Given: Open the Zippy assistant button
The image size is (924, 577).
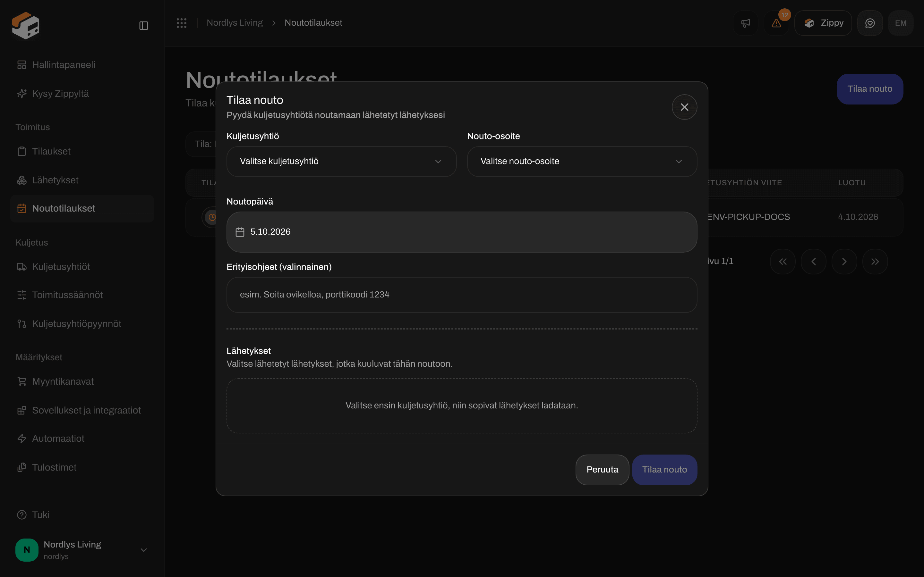Looking at the screenshot, I should click(823, 23).
